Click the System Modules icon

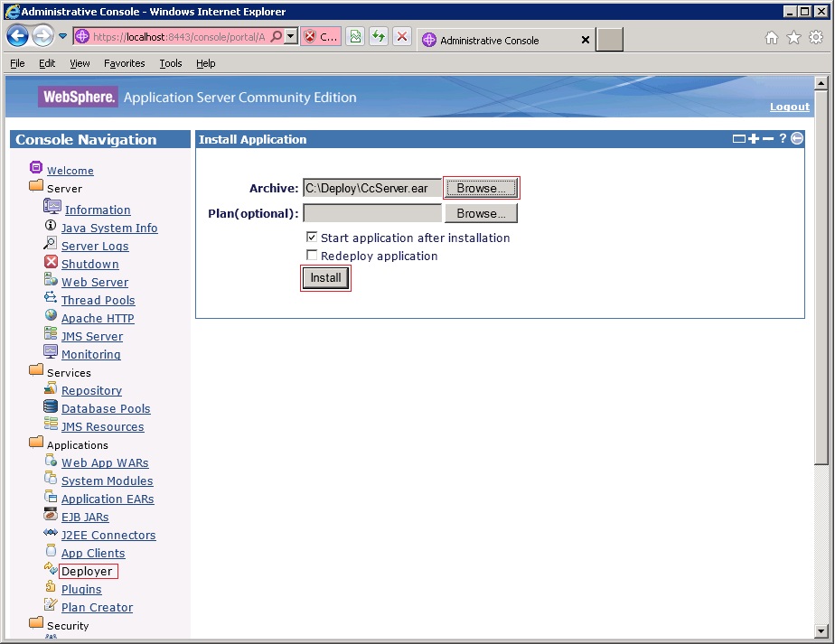[x=51, y=478]
